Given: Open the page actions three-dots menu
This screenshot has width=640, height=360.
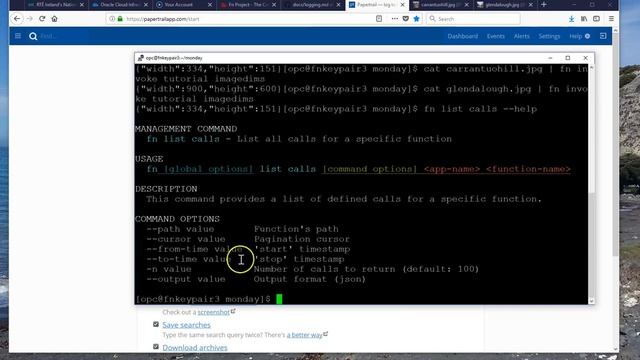Looking at the screenshot, I should pyautogui.click(x=394, y=19).
